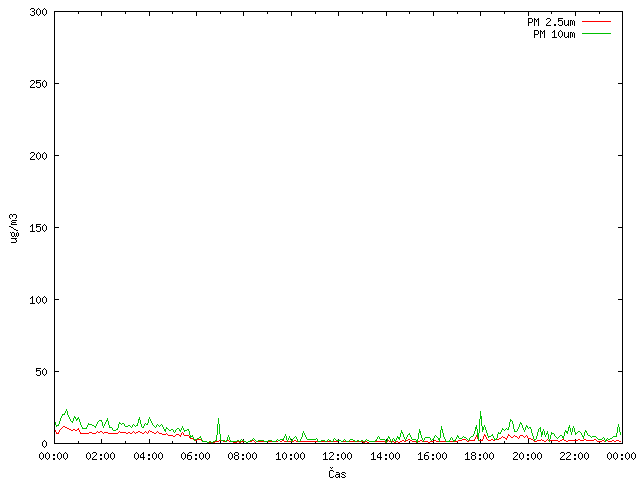Click the 08:00 time label
Image resolution: width=640 pixels, height=480 pixels.
(x=242, y=456)
